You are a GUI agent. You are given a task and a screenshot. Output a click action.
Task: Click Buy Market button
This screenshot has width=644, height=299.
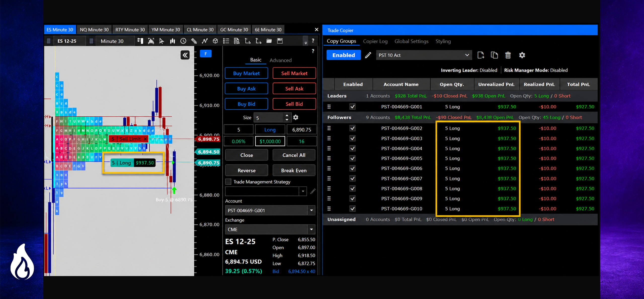click(x=246, y=73)
